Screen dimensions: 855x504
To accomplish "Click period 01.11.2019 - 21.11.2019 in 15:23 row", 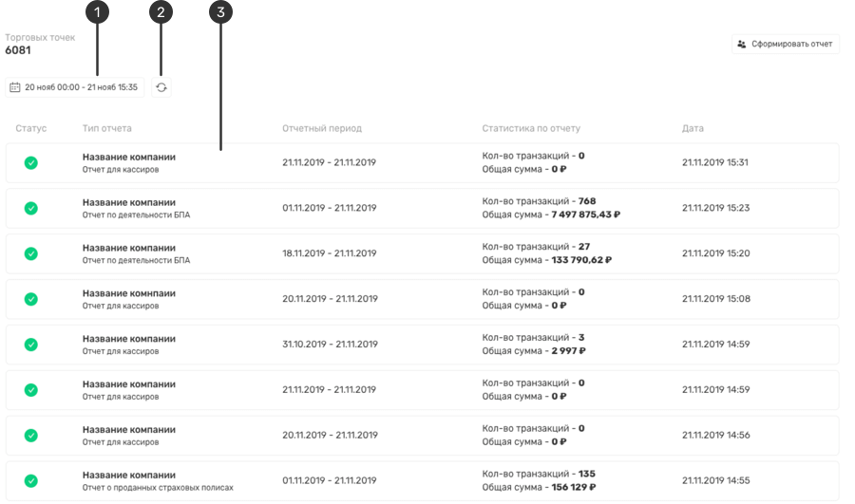I will (330, 208).
